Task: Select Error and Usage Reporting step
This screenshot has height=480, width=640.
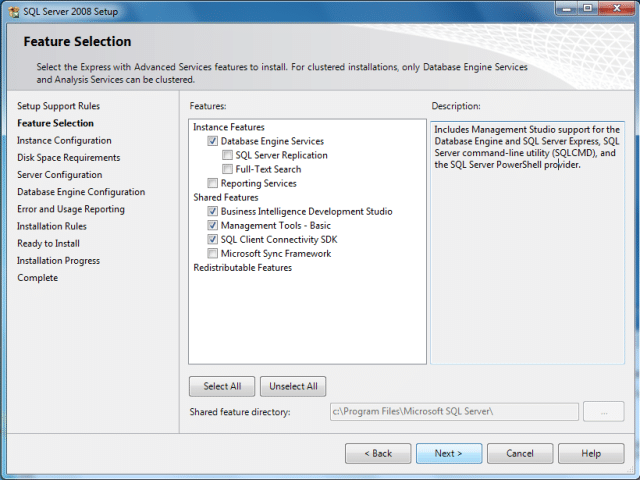Action: tap(71, 209)
